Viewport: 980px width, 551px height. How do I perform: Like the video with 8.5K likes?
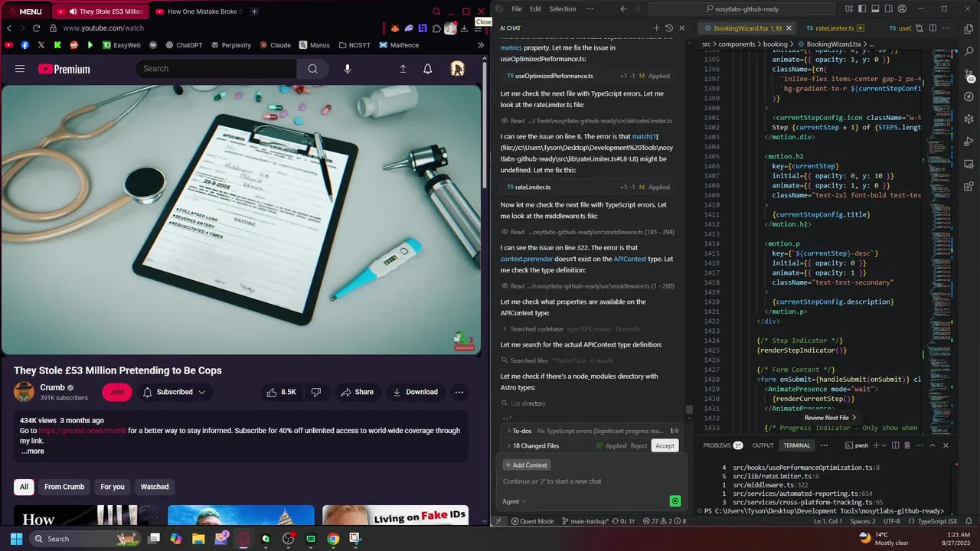pos(281,392)
